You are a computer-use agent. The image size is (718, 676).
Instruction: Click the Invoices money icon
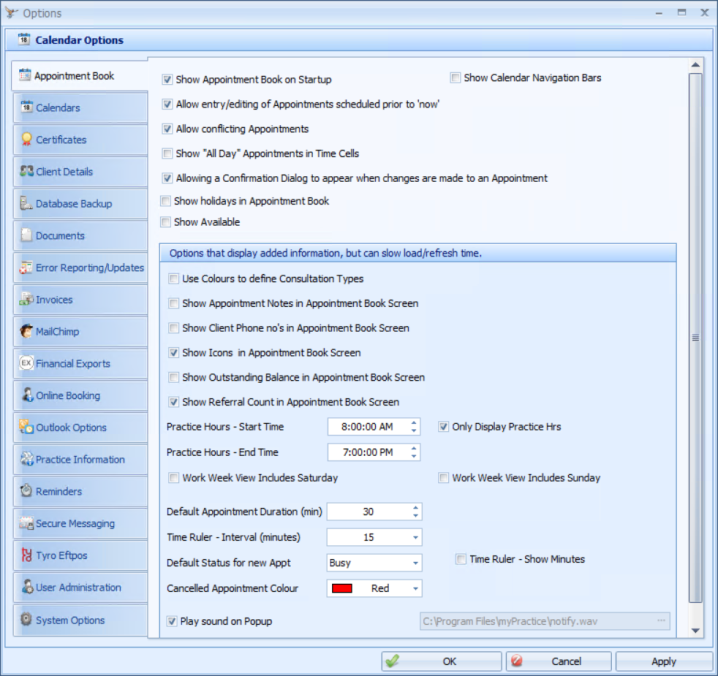pos(27,299)
